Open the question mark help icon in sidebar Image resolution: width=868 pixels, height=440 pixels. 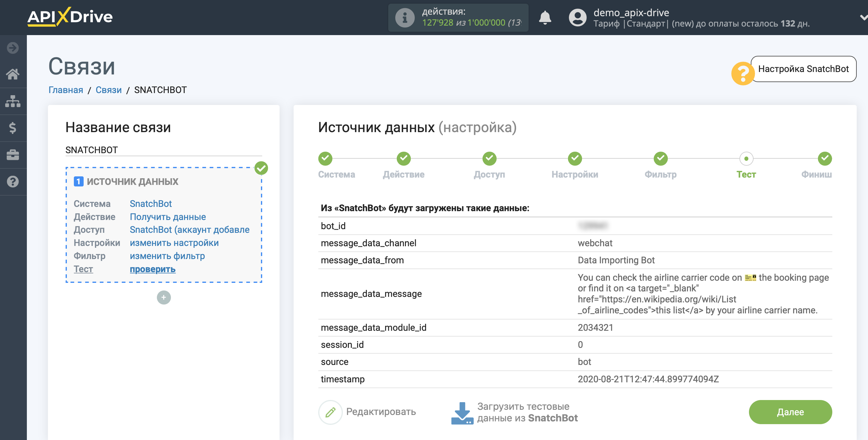click(x=13, y=182)
